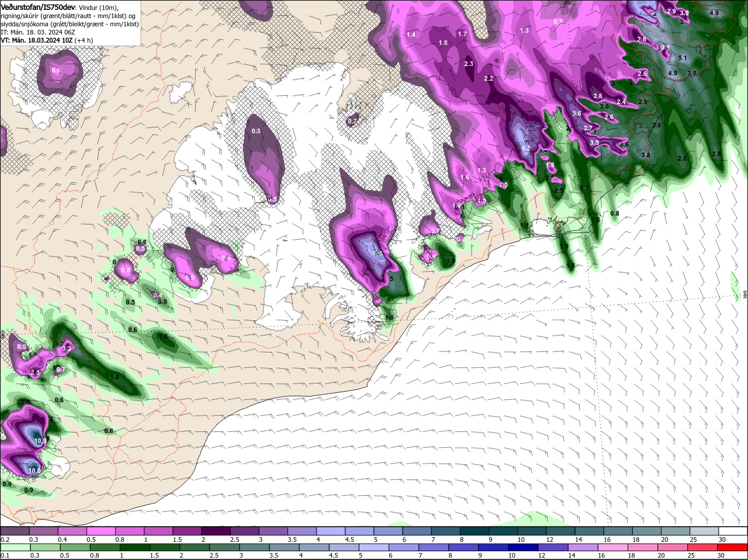Click the 3.5 snowfall value on the map
This screenshot has height=560, width=748.
pos(594,143)
